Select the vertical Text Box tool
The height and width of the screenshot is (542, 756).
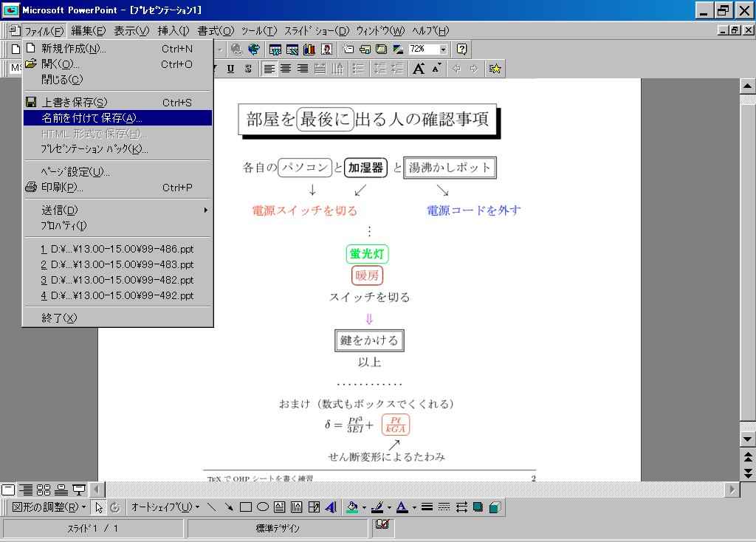click(x=297, y=507)
